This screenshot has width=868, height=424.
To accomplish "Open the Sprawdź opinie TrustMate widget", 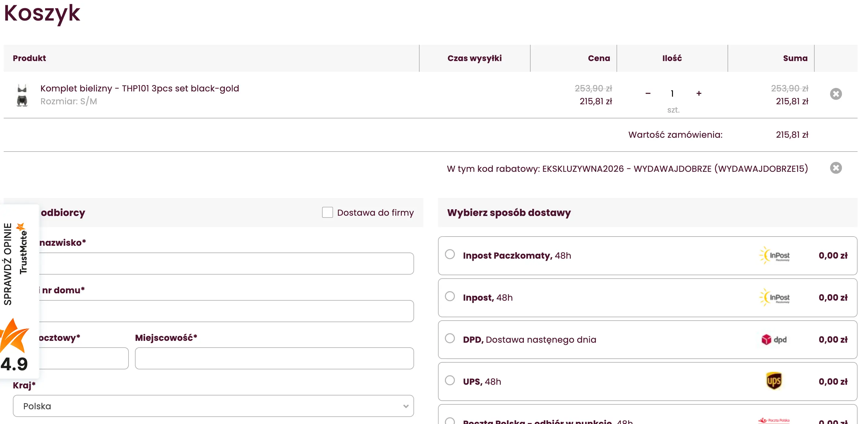I will (8, 264).
